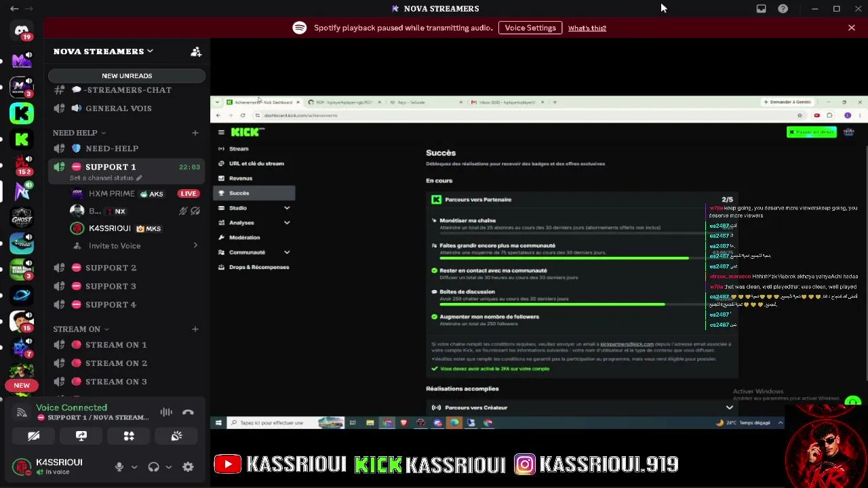The image size is (868, 488).
Task: Open voice connection details signal icon
Action: pos(22,412)
